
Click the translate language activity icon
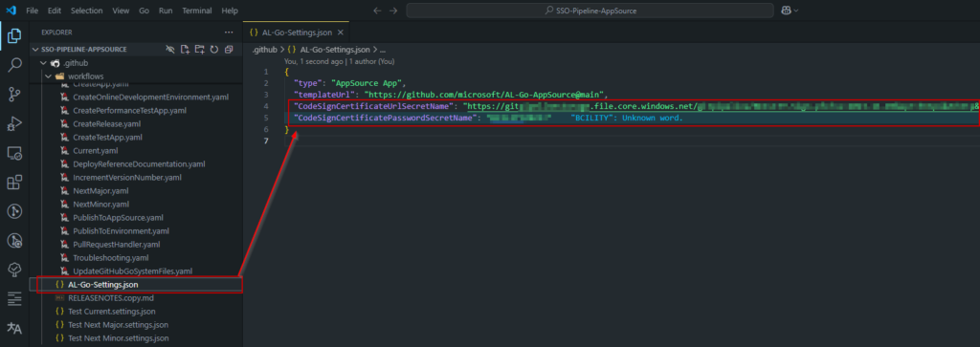click(13, 328)
